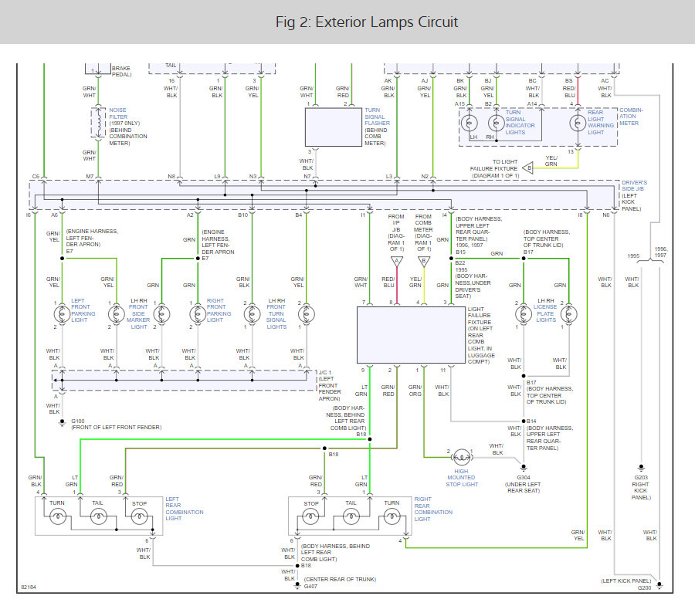
Task: Click the 'TO LIGHT FAILURE FIXTURE' text
Action: (493, 165)
